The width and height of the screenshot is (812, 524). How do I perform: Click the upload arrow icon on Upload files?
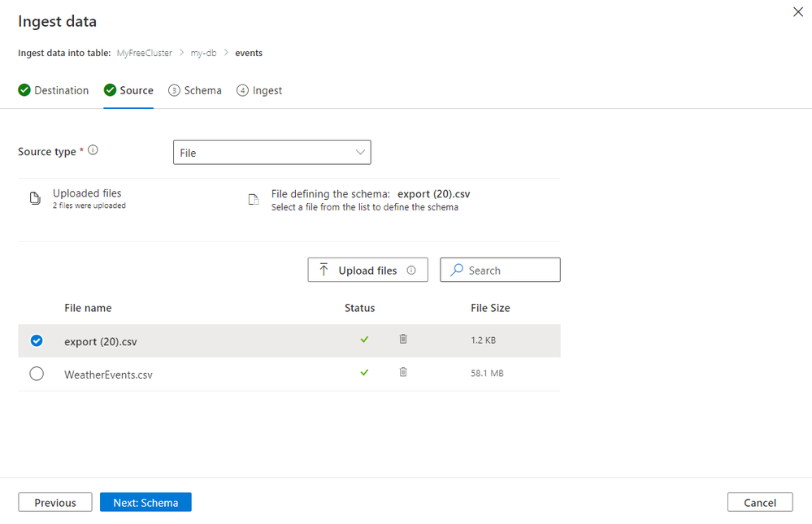click(323, 270)
